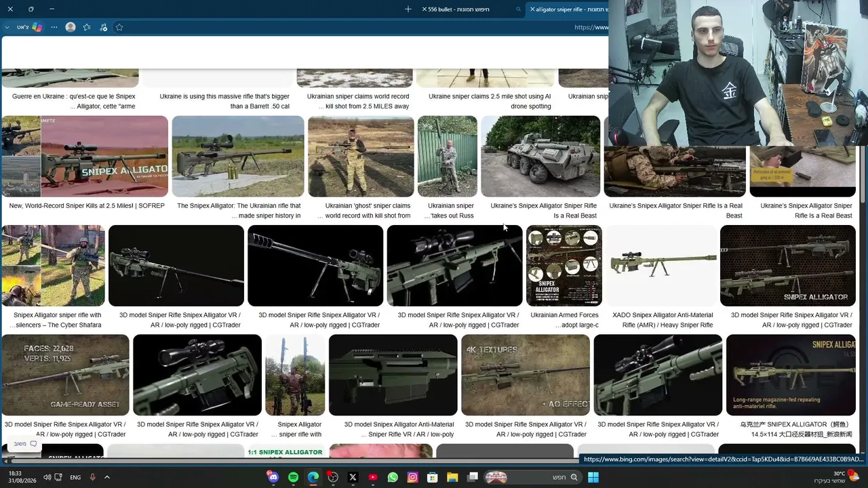Image resolution: width=868 pixels, height=488 pixels.
Task: Open a new browser tab
Action: [408, 9]
